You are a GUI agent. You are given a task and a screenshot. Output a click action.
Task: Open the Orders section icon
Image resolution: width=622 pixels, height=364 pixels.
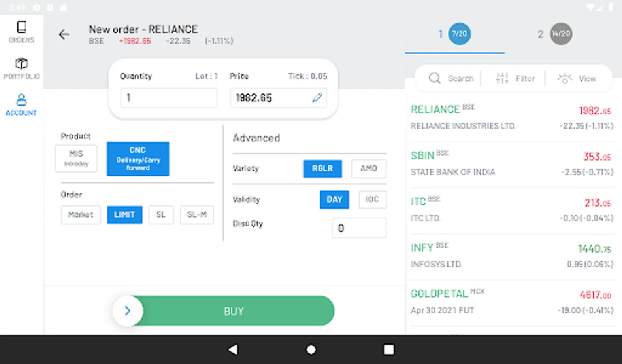click(x=21, y=27)
